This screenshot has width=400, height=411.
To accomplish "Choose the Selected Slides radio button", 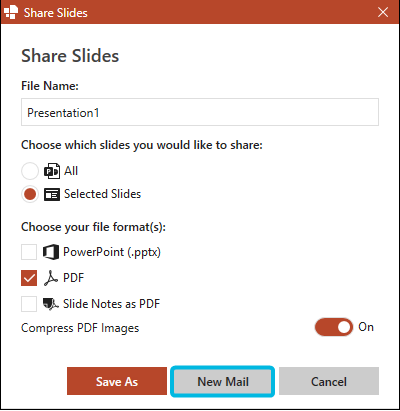I will (x=30, y=194).
